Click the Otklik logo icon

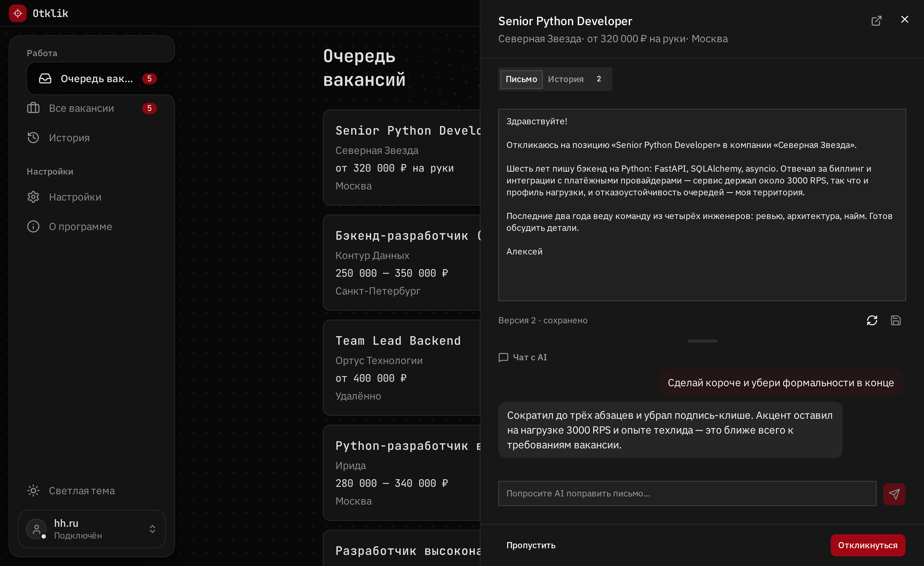[18, 14]
